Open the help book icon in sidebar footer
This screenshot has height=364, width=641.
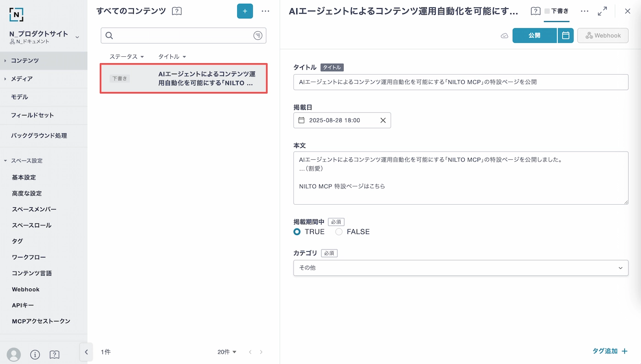click(x=54, y=355)
